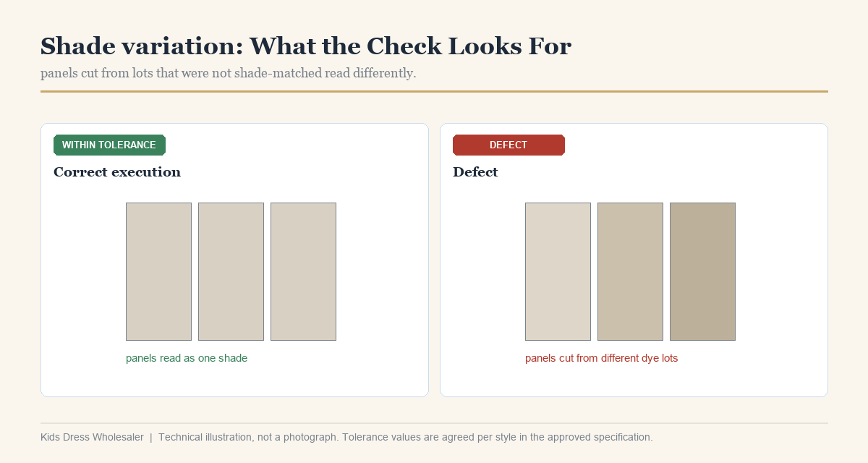
Task: Click 'panels read as one shade' caption
Action: [187, 358]
